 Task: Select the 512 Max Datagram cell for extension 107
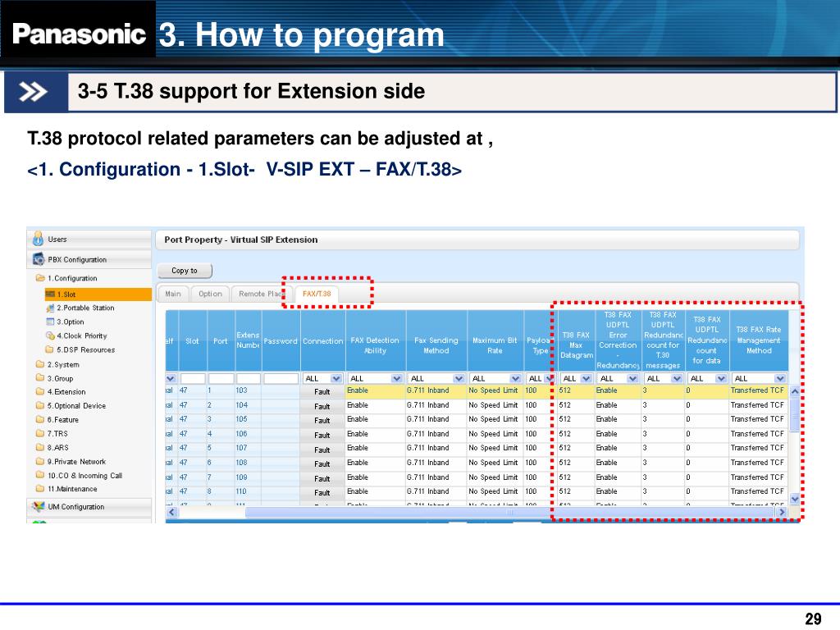point(576,448)
